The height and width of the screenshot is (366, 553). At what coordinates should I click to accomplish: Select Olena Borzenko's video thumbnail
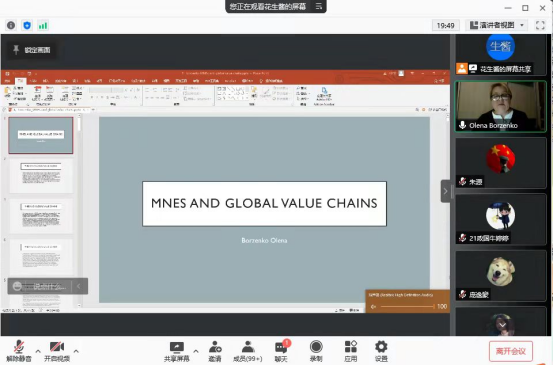(500, 106)
